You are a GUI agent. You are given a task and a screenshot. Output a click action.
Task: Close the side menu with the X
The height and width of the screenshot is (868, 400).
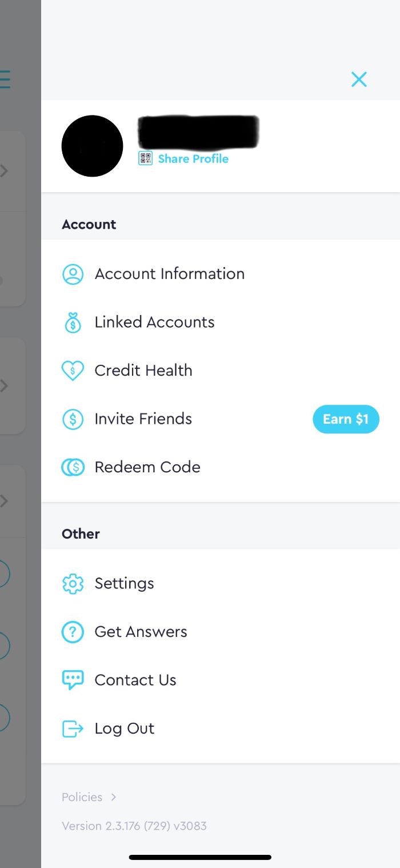359,79
